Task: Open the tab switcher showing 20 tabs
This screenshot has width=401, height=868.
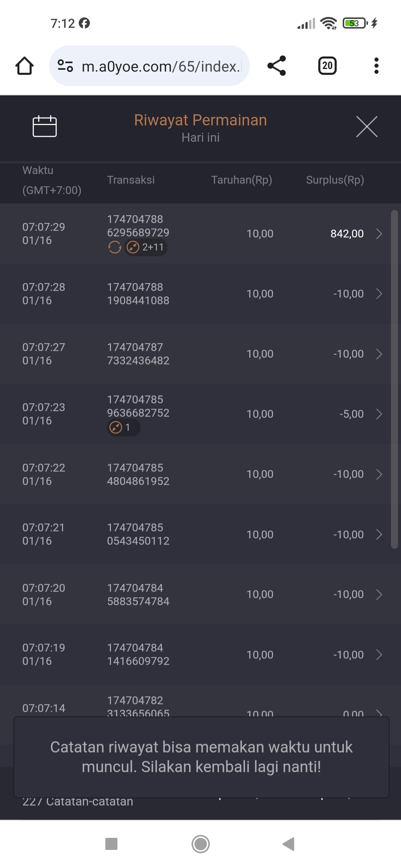Action: [327, 66]
